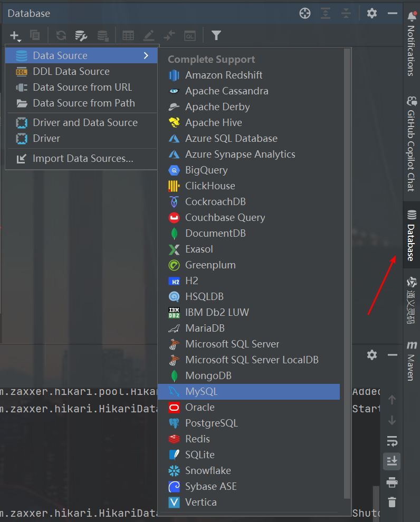This screenshot has width=420, height=522.
Task: Open GitHub Copilot Chat side panel
Action: click(412, 144)
